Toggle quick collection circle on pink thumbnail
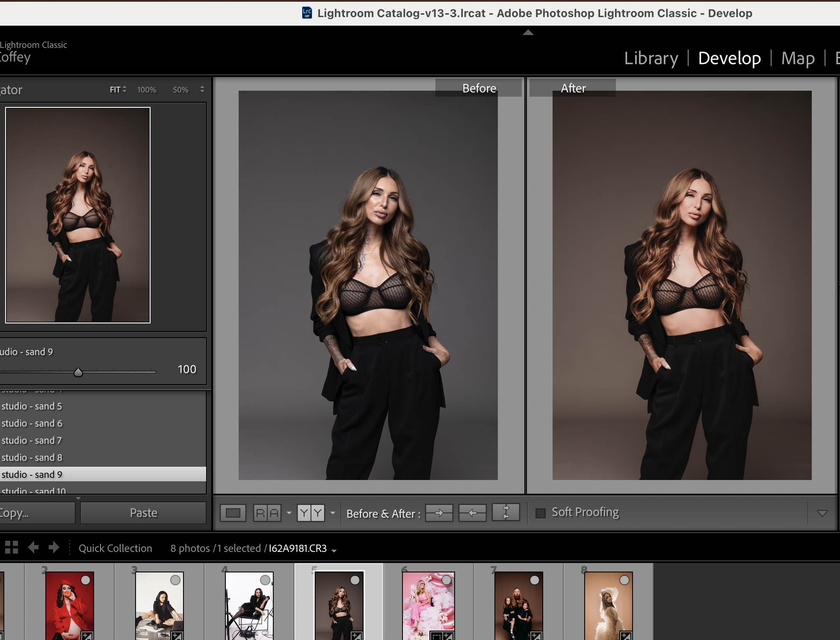 click(x=447, y=580)
